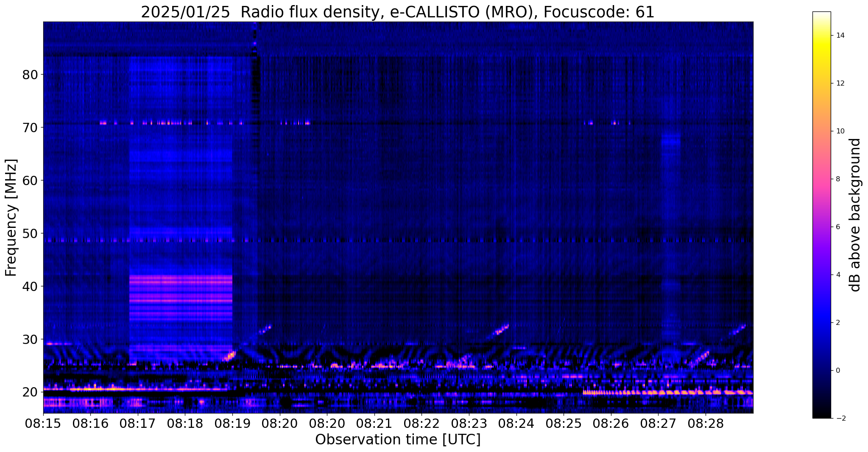Click the colorbar tick label 8
Image resolution: width=868 pixels, height=452 pixels.
coord(837,179)
